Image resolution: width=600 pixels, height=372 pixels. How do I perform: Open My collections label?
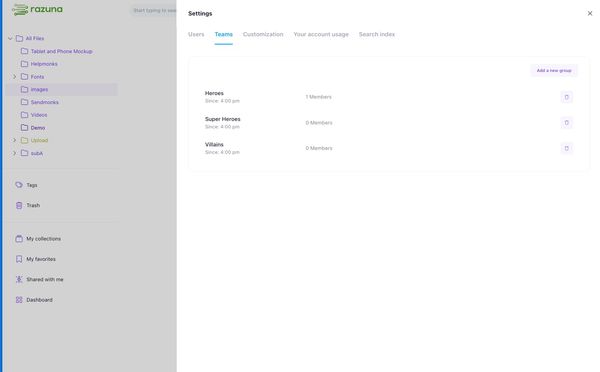[x=44, y=239]
